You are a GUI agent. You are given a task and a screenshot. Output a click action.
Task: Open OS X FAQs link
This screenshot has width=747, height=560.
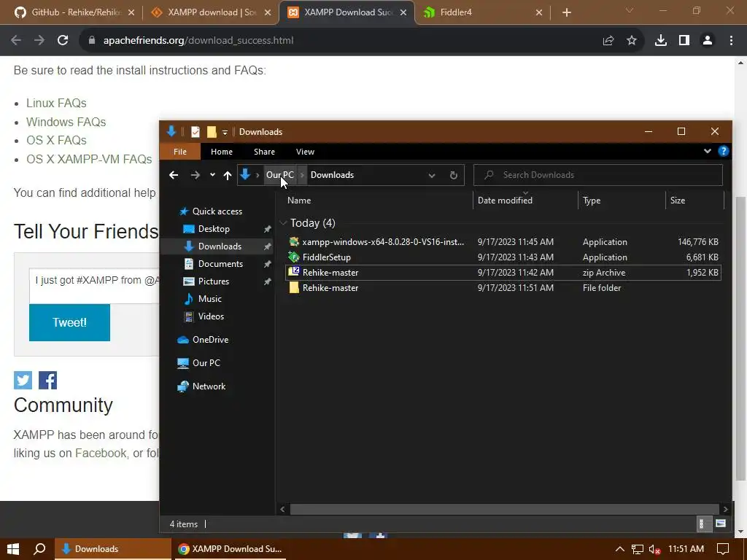pos(56,141)
